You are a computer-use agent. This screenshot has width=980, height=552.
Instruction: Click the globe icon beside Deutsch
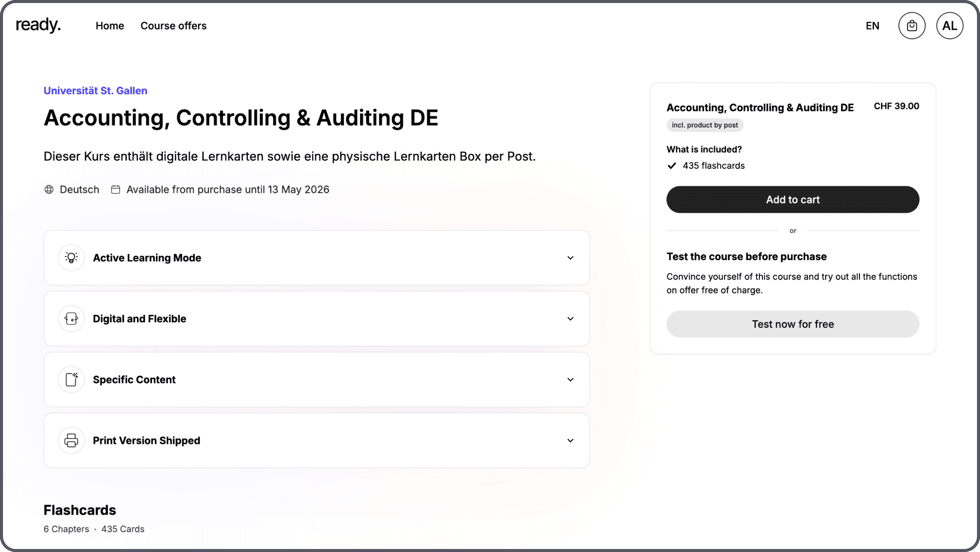(49, 189)
